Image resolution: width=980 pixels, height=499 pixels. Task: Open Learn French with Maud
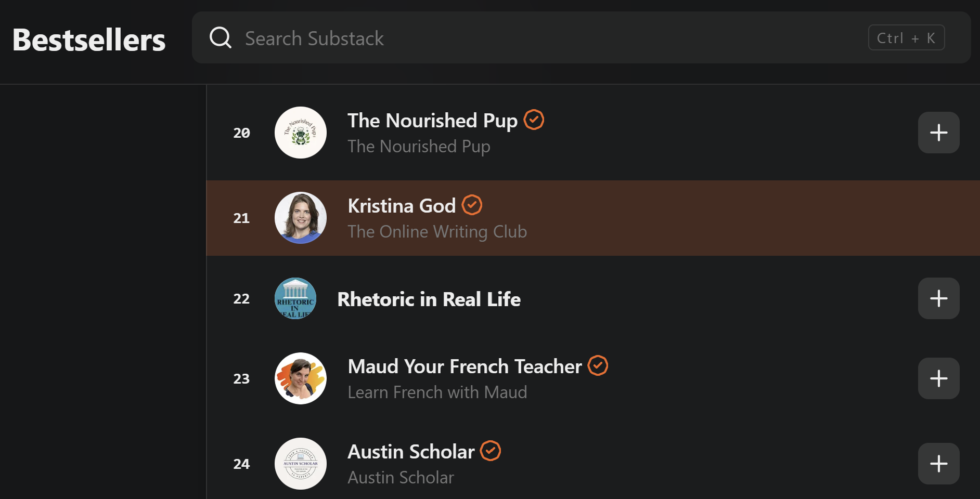437,392
